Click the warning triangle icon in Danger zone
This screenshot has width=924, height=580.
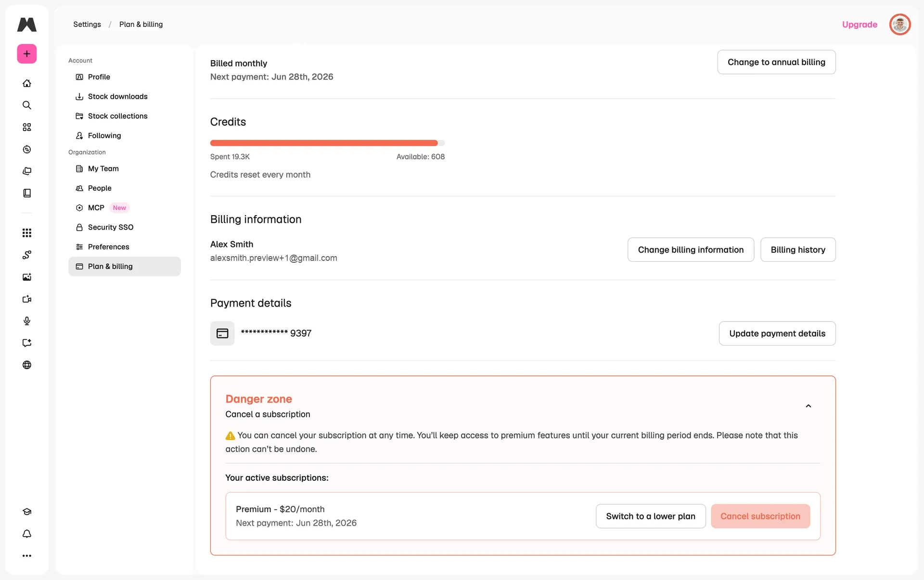231,436
